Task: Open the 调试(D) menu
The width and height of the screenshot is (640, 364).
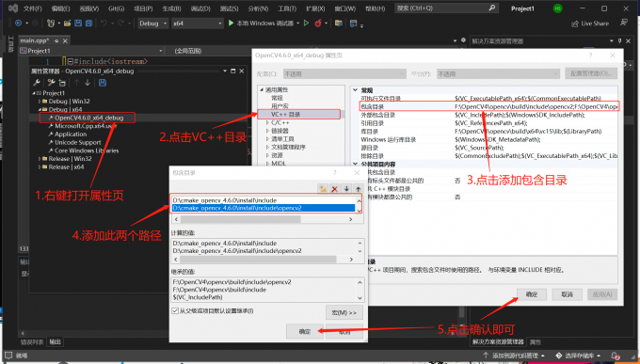Action: [200, 8]
